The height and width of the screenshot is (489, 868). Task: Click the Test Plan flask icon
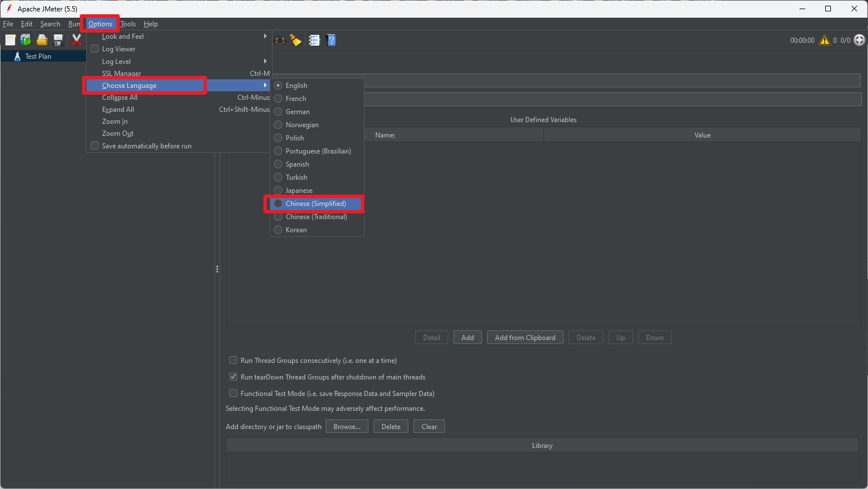(x=17, y=56)
